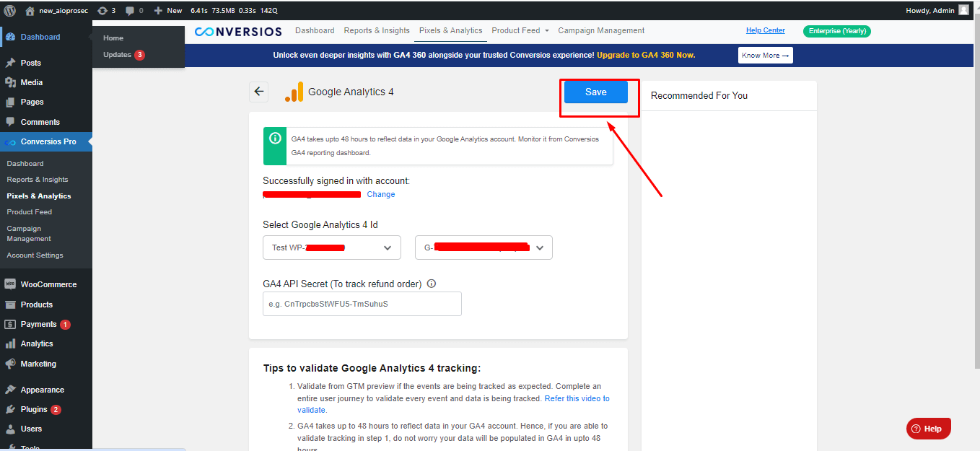The width and height of the screenshot is (980, 451).
Task: Click the Marketing megaphone icon
Action: click(10, 364)
